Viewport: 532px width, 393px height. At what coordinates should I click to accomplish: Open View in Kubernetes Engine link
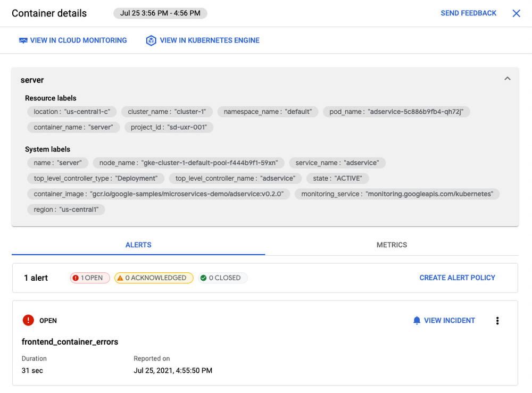tap(203, 40)
